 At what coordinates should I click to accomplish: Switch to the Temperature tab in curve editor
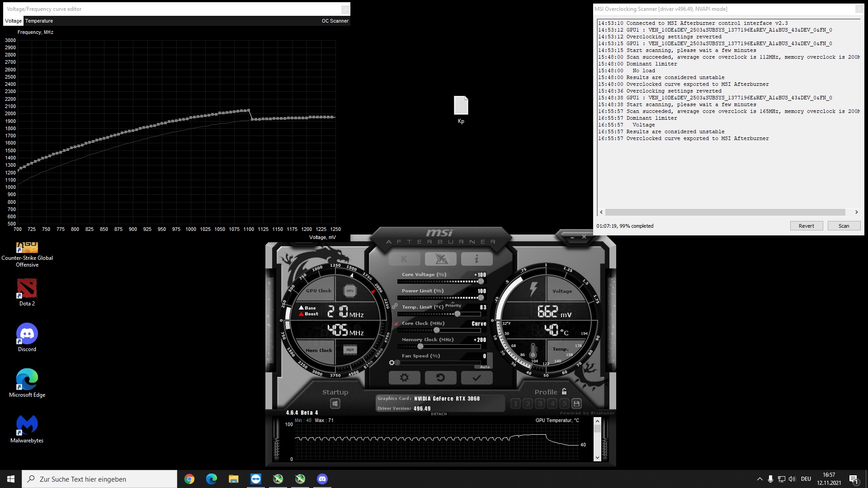click(x=39, y=21)
